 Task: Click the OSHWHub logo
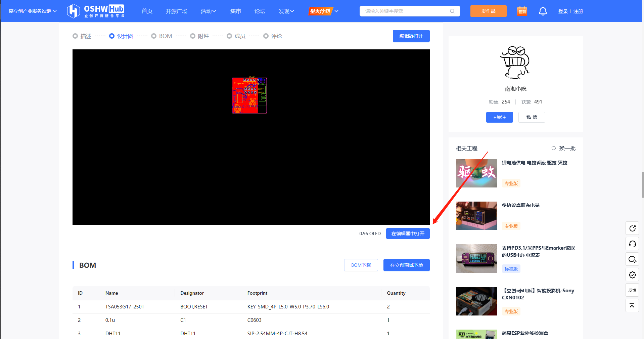click(x=96, y=11)
